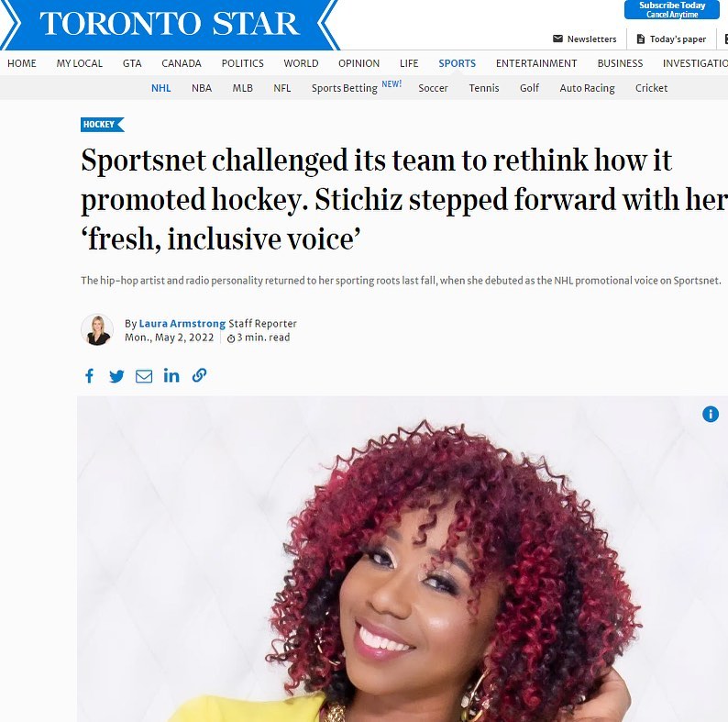Open the NHL sports subsection
The width and height of the screenshot is (728, 722).
(x=161, y=88)
